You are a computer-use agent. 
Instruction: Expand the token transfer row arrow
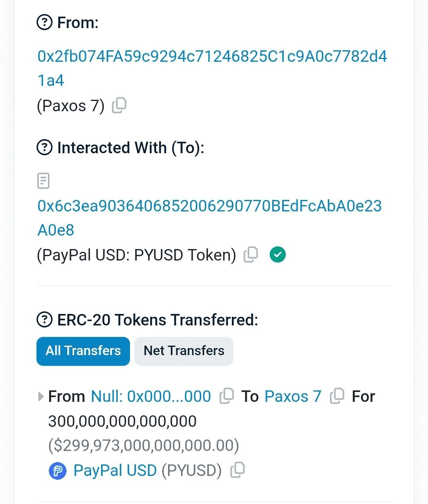pos(40,396)
